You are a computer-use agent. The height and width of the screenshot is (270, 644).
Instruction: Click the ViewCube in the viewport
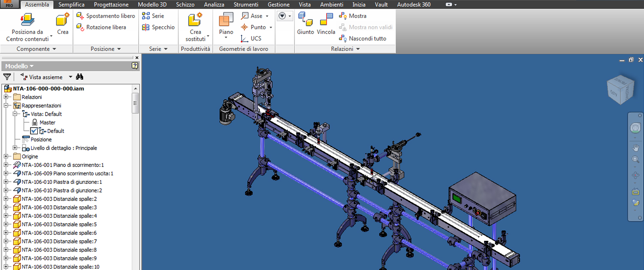pos(620,89)
